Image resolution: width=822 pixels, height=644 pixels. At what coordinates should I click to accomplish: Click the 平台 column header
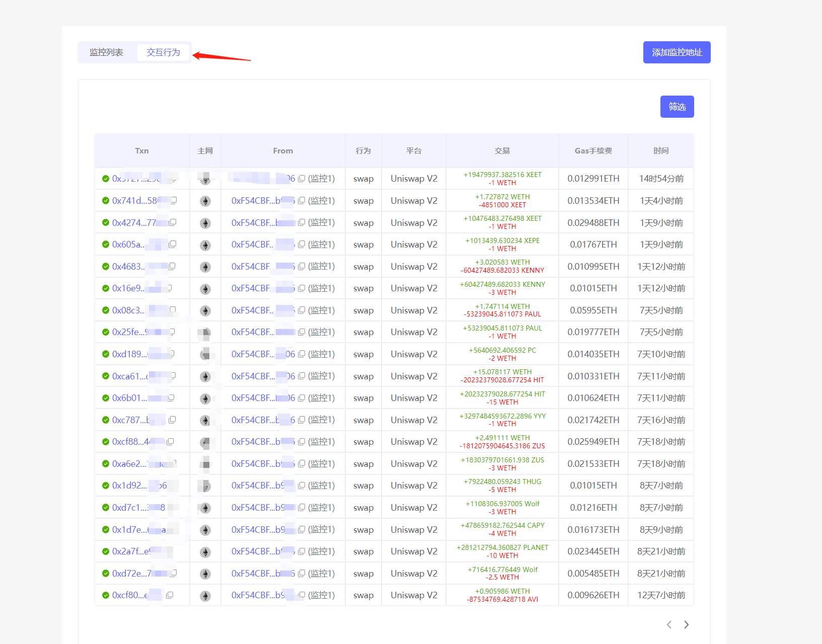pos(414,150)
